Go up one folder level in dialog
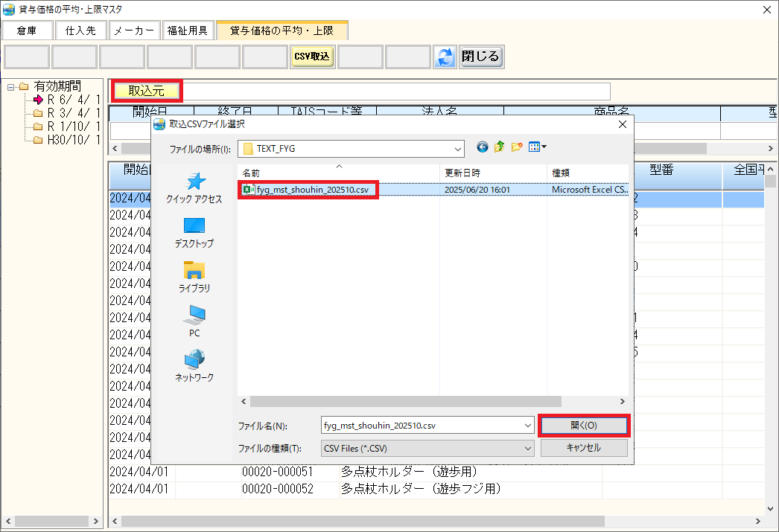Screen dimensions: 779x532 click(x=500, y=147)
